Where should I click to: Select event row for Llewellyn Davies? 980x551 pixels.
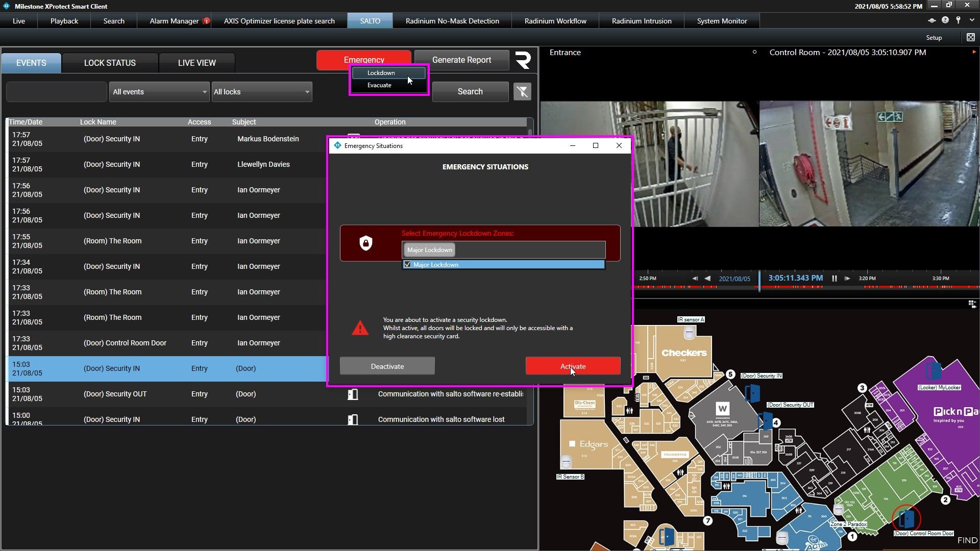pos(166,164)
